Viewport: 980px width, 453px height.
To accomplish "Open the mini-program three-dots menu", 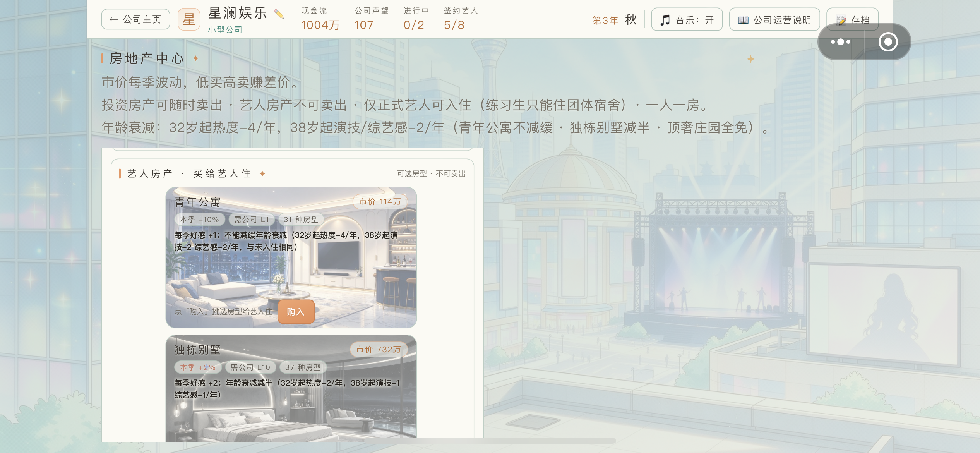I will tap(841, 42).
